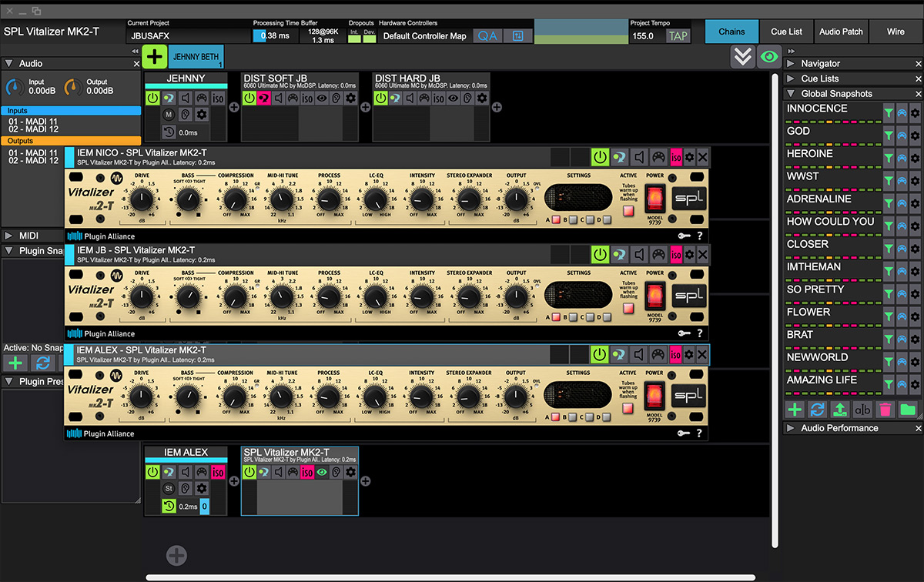This screenshot has width=924, height=582.
Task: Mute the IEM NICO Vitalizer window
Action: [x=639, y=157]
